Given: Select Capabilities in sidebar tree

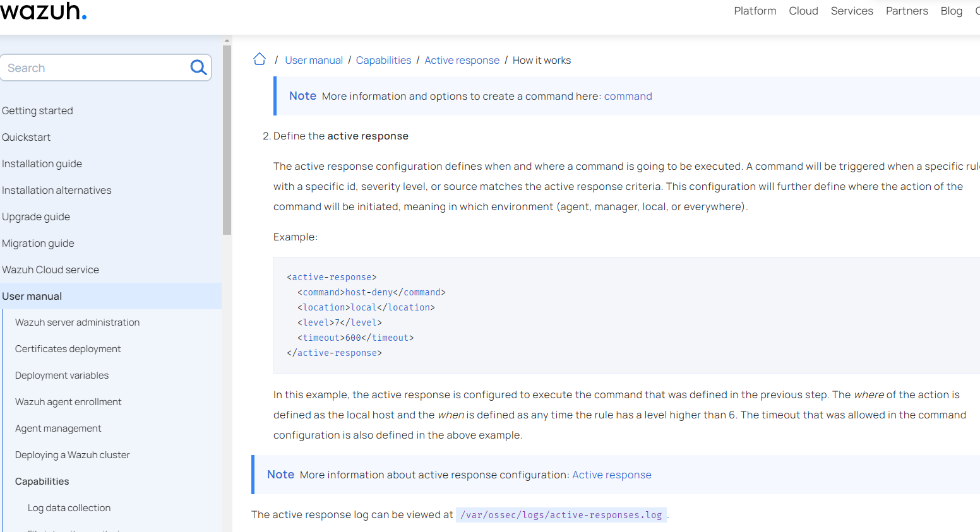Looking at the screenshot, I should pos(42,481).
